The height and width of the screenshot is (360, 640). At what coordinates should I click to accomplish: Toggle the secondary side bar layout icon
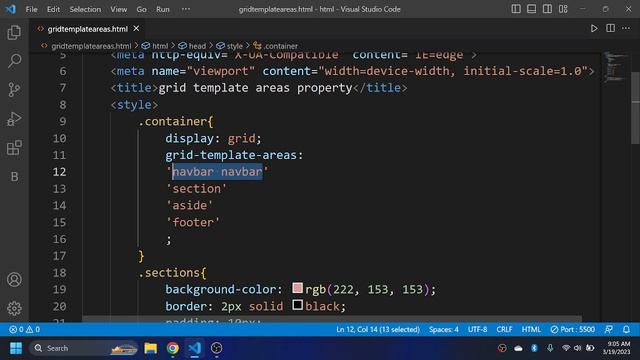coord(547,9)
